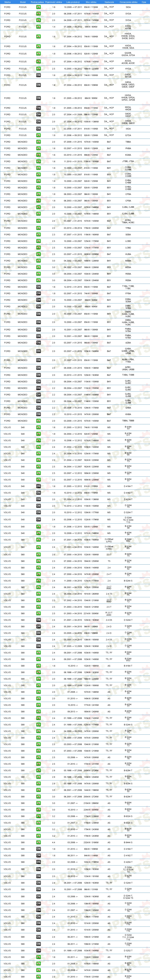Select the 59kW / 80KM power cell

tap(91, 27)
